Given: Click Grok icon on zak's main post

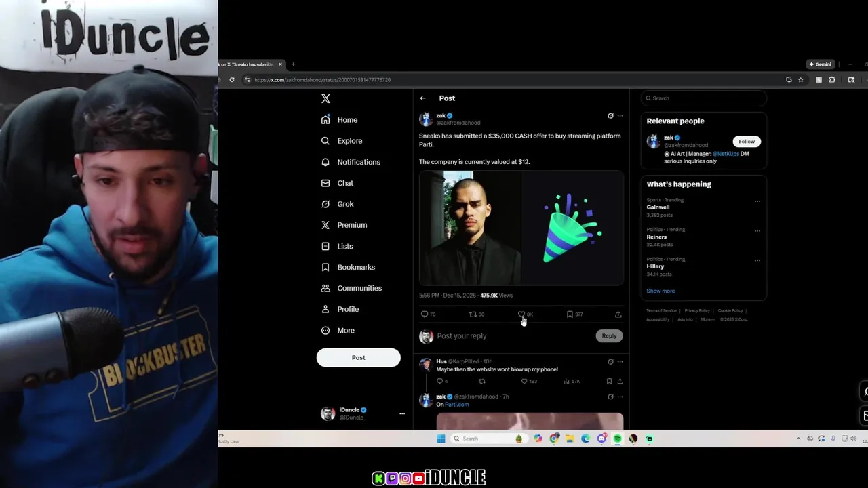Looking at the screenshot, I should (x=610, y=116).
